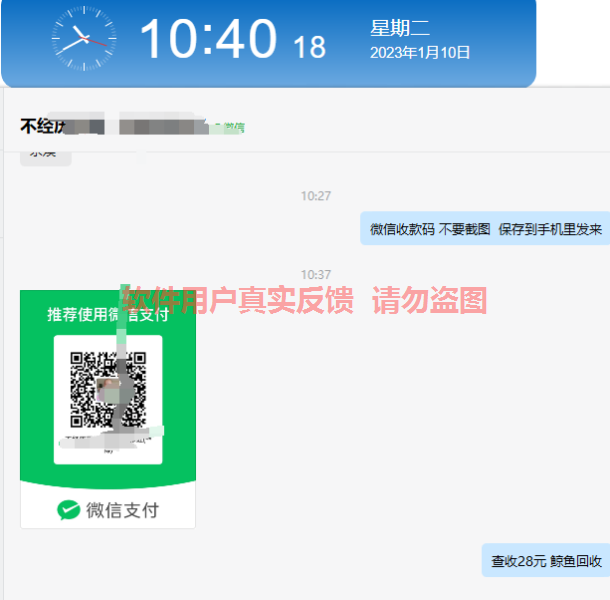Click the 10:27 chat timestamp
Screen dimensions: 610x600
pyautogui.click(x=316, y=196)
